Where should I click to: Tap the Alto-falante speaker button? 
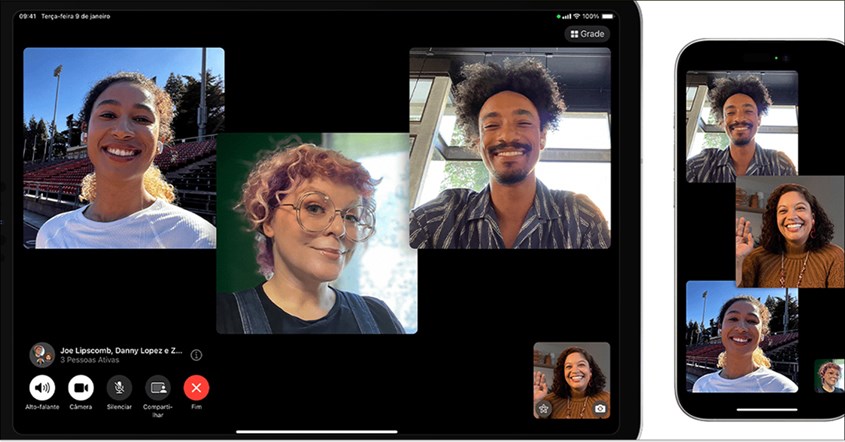click(x=42, y=388)
